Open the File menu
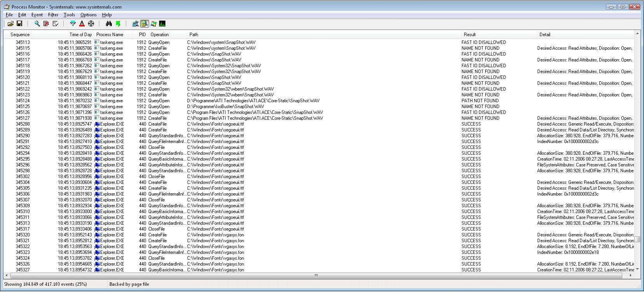This screenshot has height=292, width=644. (9, 15)
